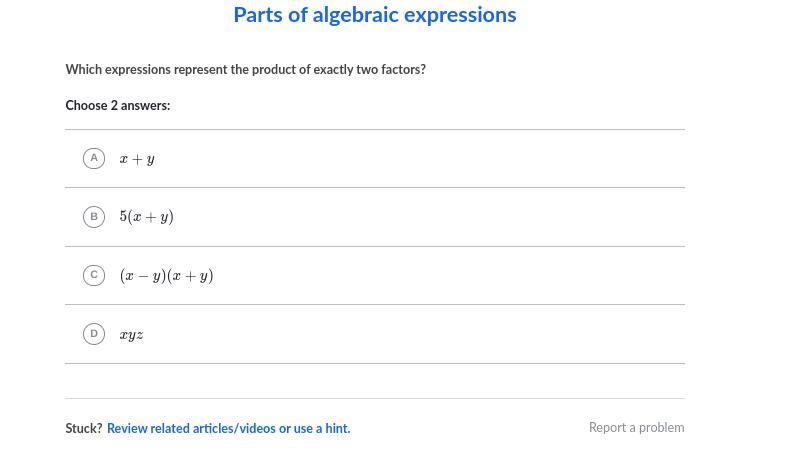Click the Report a problem link
This screenshot has width=798, height=457.
click(636, 427)
